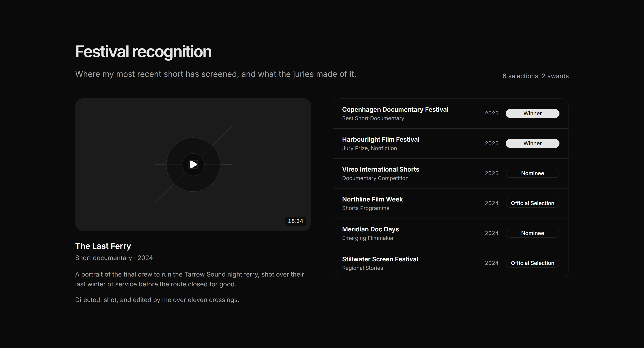Open Copenhagen Documentary Festival entry
The height and width of the screenshot is (348, 644).
(451, 114)
